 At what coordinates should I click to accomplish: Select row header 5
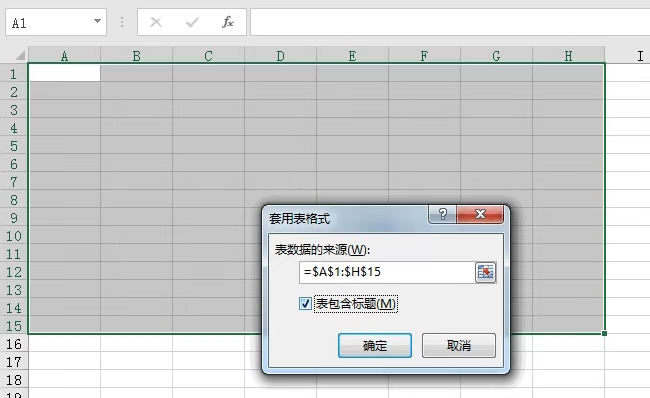[x=14, y=146]
